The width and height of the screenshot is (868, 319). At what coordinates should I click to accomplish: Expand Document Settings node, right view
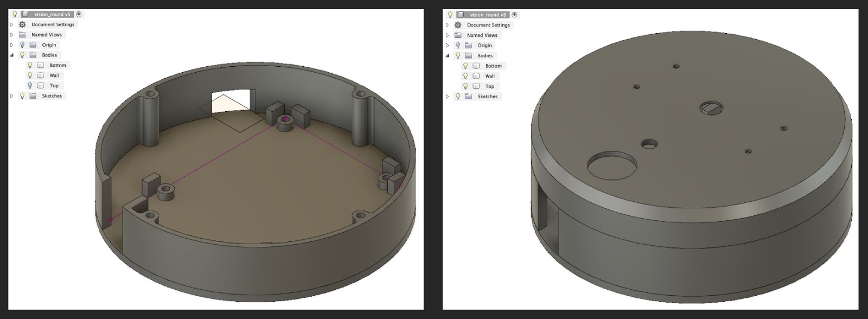tap(448, 25)
